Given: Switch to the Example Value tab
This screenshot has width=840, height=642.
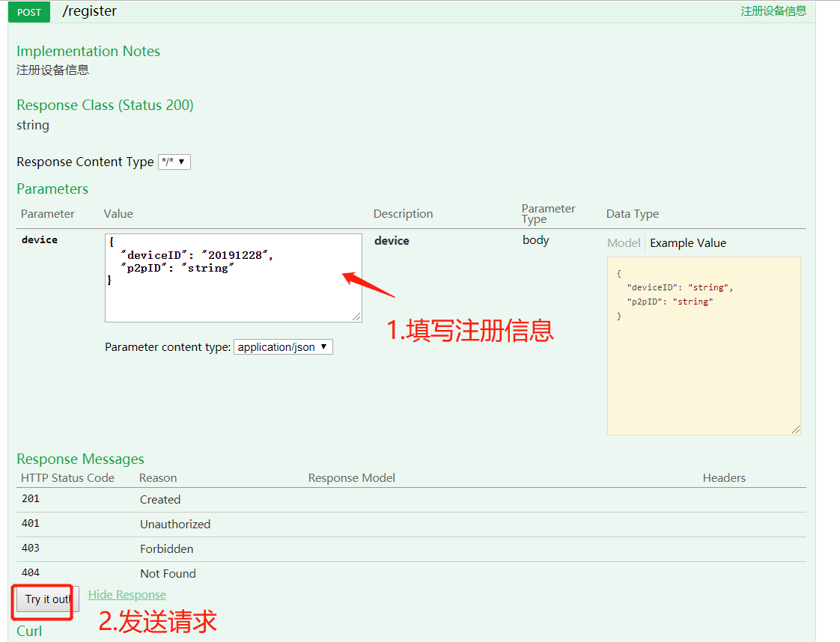Looking at the screenshot, I should click(688, 243).
